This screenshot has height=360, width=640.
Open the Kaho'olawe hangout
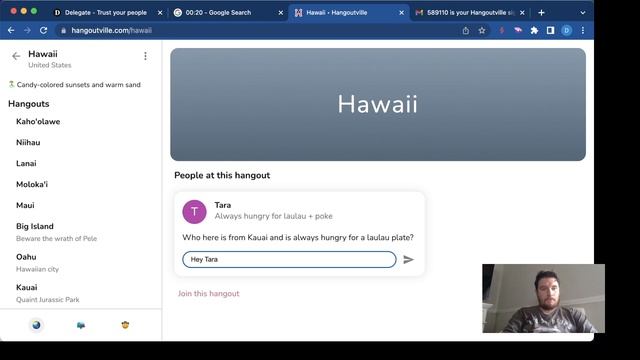(38, 122)
